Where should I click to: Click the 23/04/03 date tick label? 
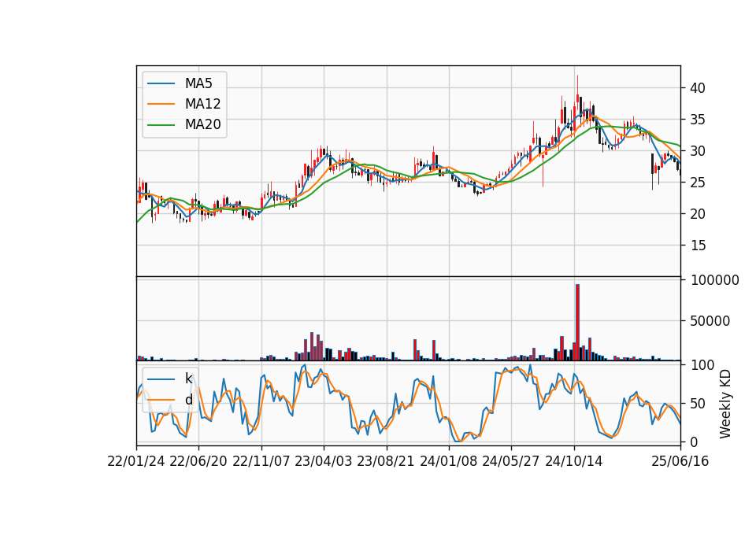(x=324, y=461)
